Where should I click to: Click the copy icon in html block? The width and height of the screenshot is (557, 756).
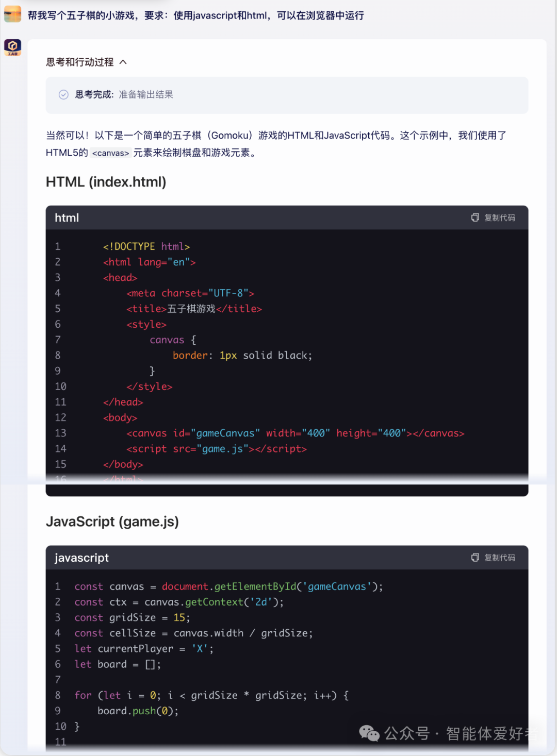coord(475,217)
